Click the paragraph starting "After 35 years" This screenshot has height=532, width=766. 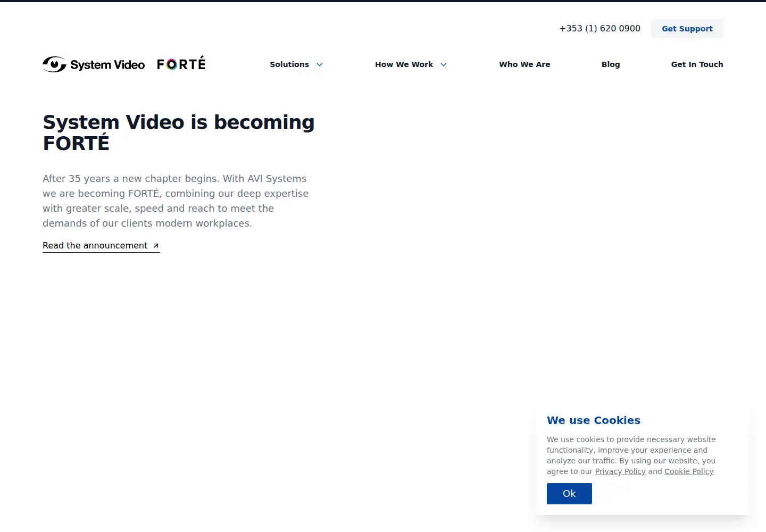point(176,201)
